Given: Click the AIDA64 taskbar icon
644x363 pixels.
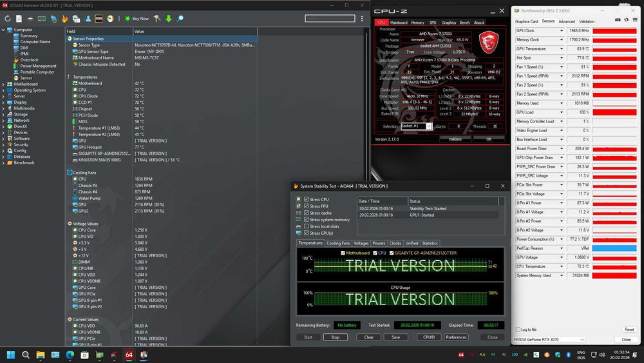Looking at the screenshot, I should coord(129,355).
